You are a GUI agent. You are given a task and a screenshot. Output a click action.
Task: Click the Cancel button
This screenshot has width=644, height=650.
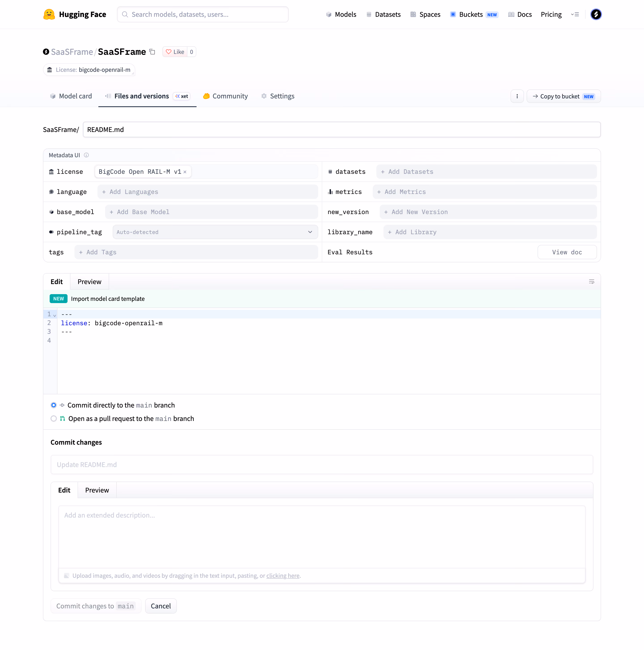coord(161,606)
